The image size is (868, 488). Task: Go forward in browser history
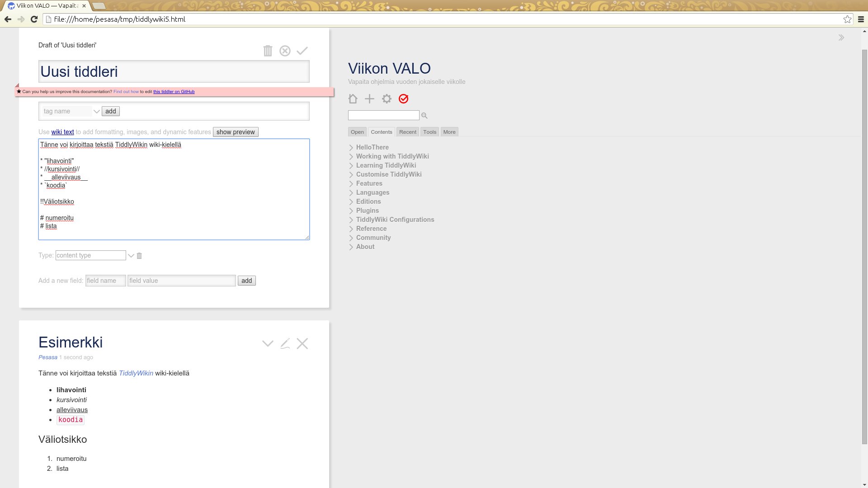[21, 19]
